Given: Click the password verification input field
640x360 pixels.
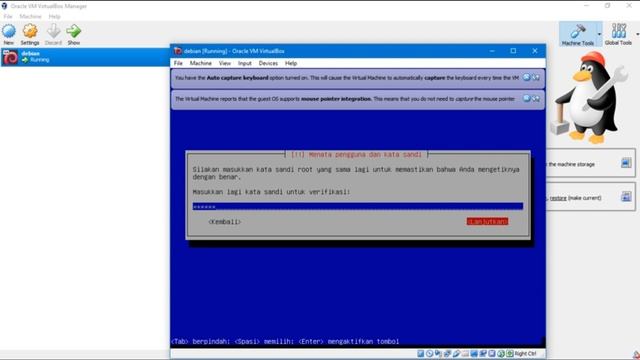Looking at the screenshot, I should 358,207.
